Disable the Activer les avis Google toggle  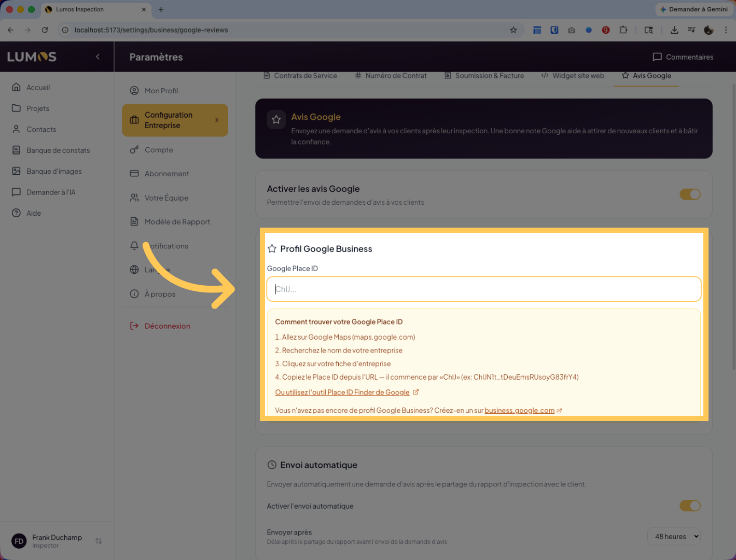tap(690, 194)
